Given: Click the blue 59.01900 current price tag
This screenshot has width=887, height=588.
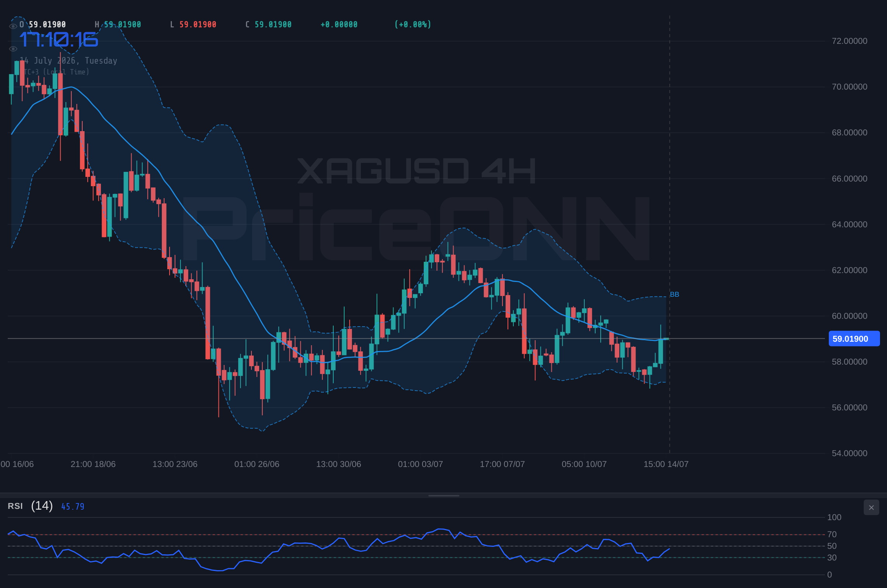Looking at the screenshot, I should pos(854,339).
